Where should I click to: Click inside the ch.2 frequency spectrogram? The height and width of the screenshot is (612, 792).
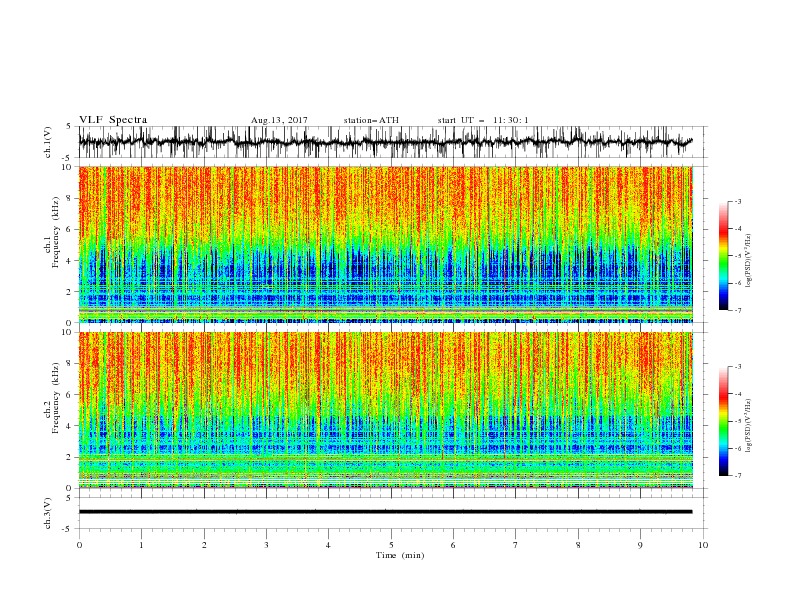pyautogui.click(x=385, y=410)
